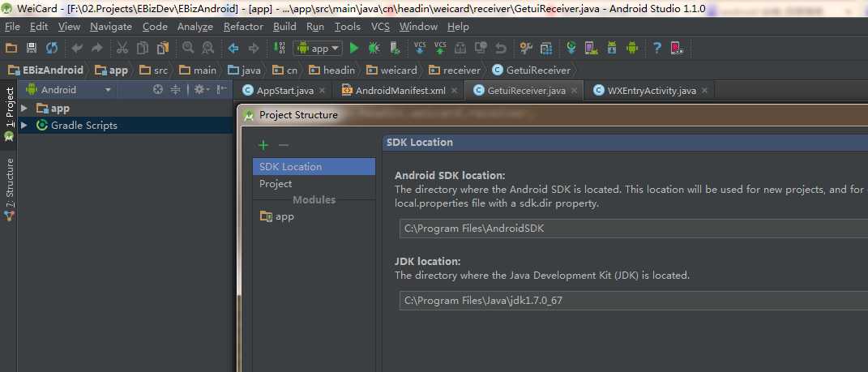Select SDK Location in Project Structure
This screenshot has width=868, height=372.
(314, 167)
